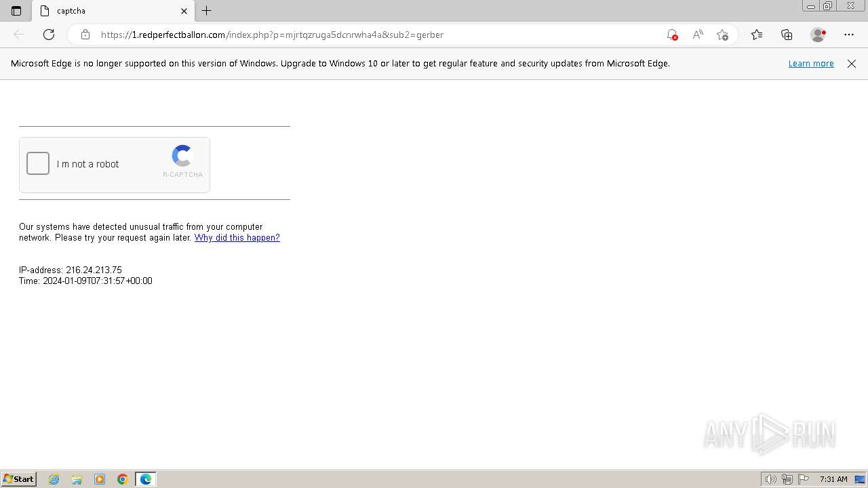Close the captcha tab
Viewport: 868px width, 488px height.
coord(184,11)
